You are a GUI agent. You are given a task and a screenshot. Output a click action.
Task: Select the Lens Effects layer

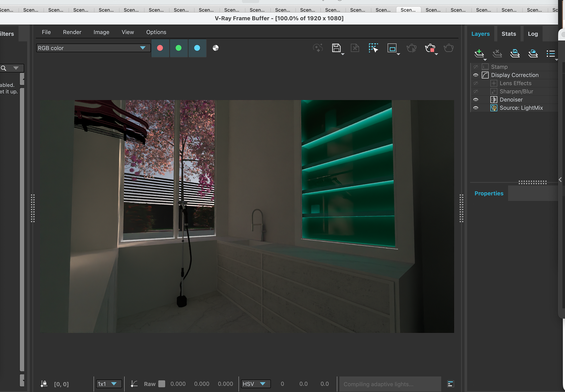(515, 83)
